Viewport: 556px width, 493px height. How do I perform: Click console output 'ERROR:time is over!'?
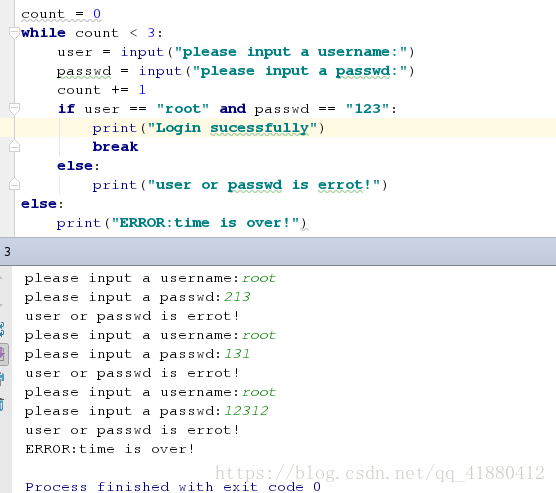(x=110, y=449)
